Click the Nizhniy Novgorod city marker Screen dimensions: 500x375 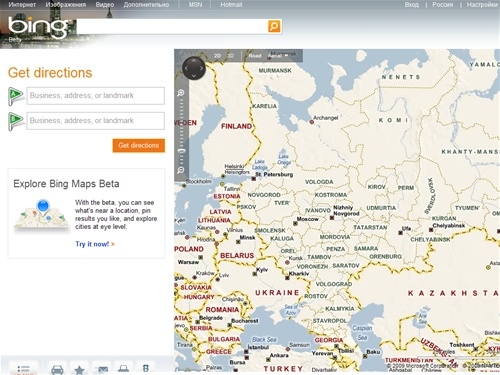pos(332,218)
